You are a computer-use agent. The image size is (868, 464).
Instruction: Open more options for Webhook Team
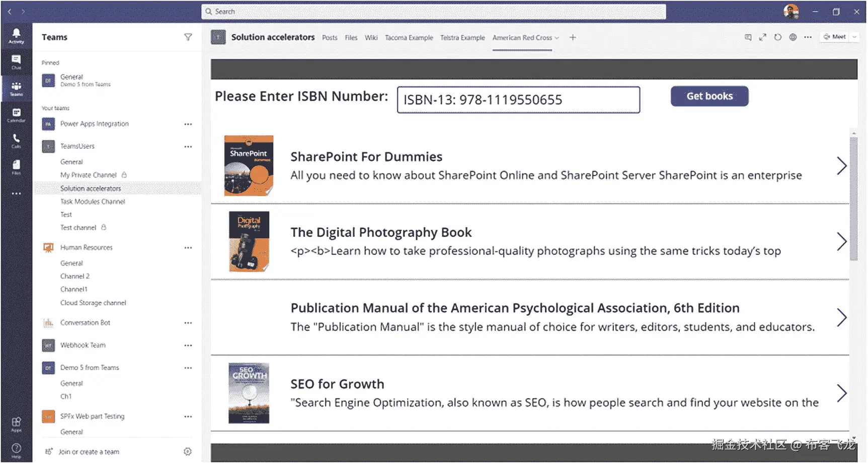(188, 346)
